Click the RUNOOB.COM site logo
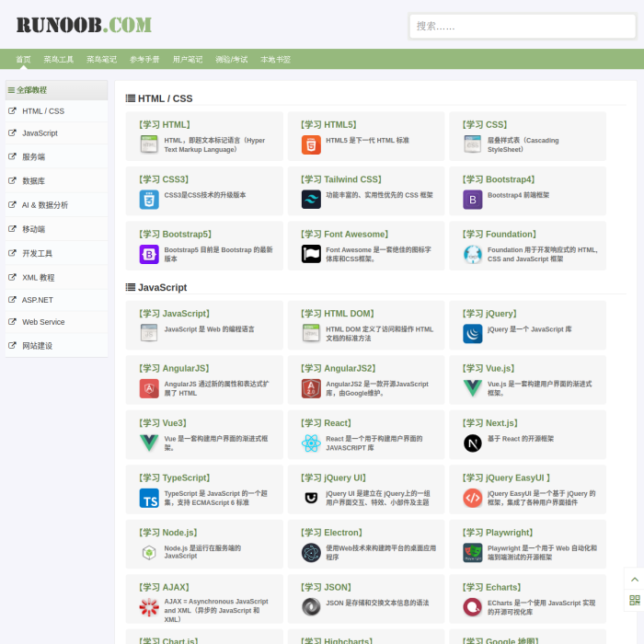Screen dimensions: 644x644 click(84, 25)
